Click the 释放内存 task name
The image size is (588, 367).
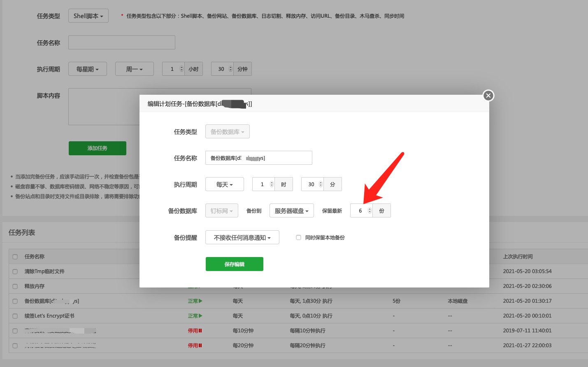click(35, 286)
